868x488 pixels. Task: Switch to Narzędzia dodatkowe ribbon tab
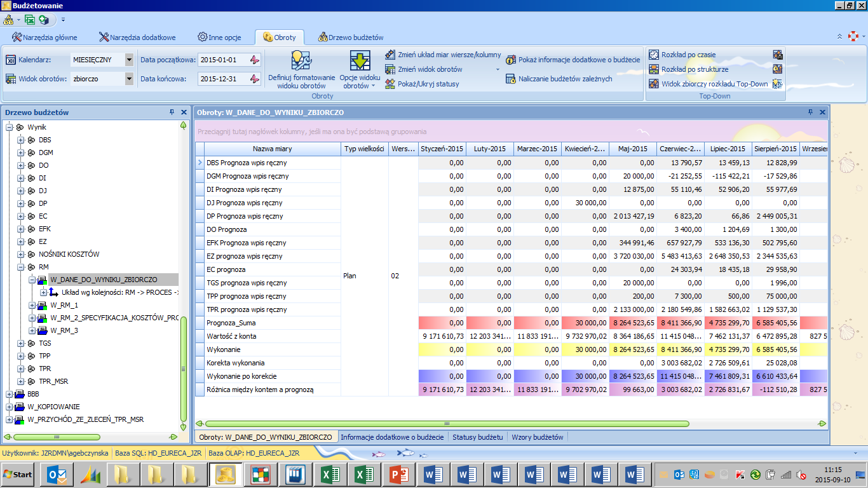pyautogui.click(x=137, y=37)
